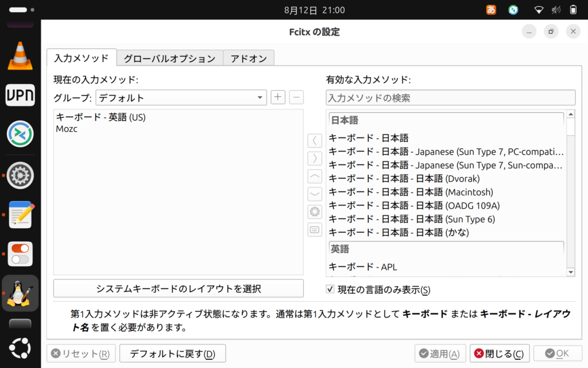Click the OK button
The width and height of the screenshot is (588, 368).
557,354
